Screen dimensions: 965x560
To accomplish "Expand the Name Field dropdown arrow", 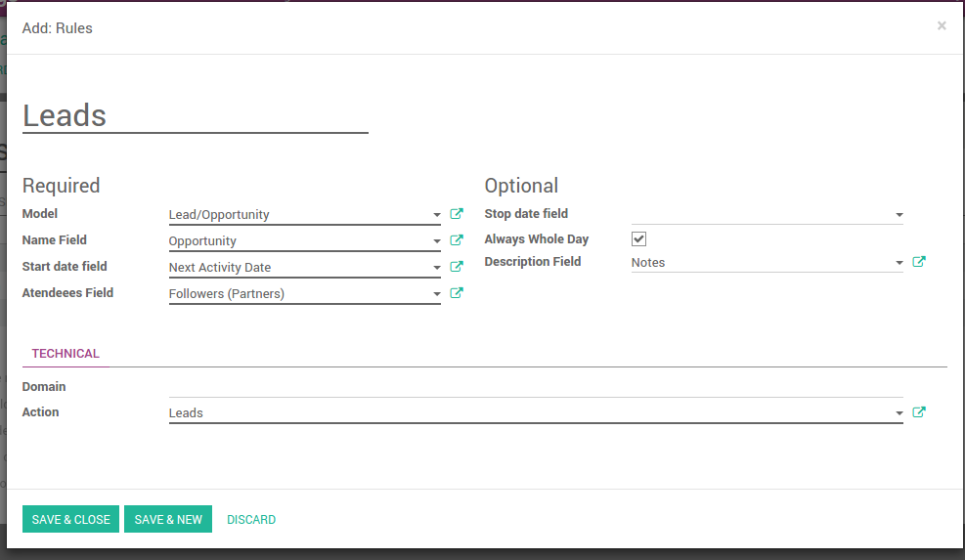I will (436, 241).
